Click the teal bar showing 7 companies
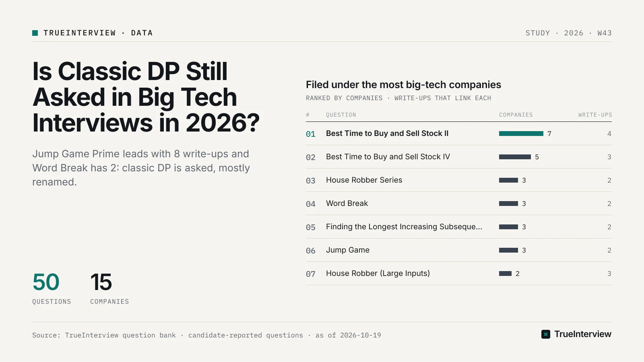This screenshot has width=644, height=362. (521, 134)
